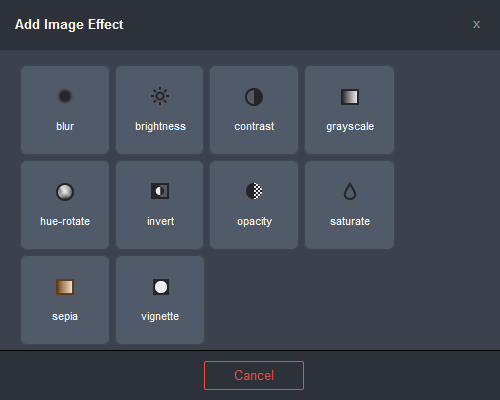Screen dimensions: 500x400
Task: Pick the contrast half-circle icon
Action: (x=254, y=97)
